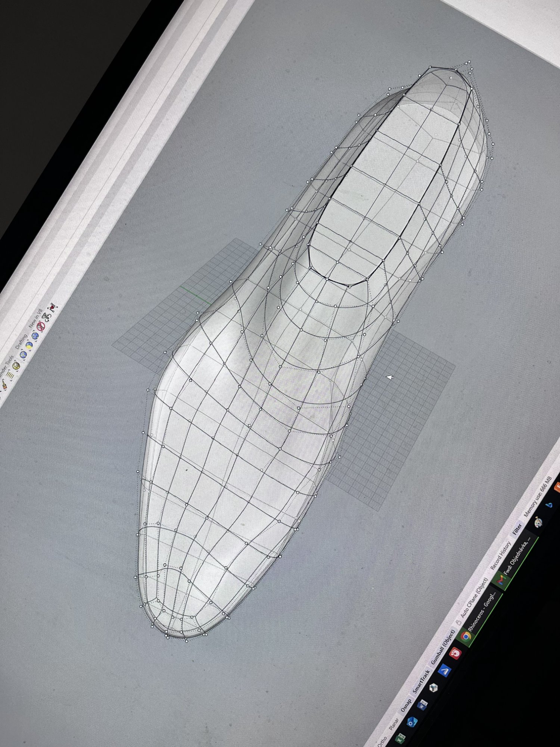Image resolution: width=560 pixels, height=747 pixels.
Task: Click the red heart with control points icon
Action: click(52, 307)
